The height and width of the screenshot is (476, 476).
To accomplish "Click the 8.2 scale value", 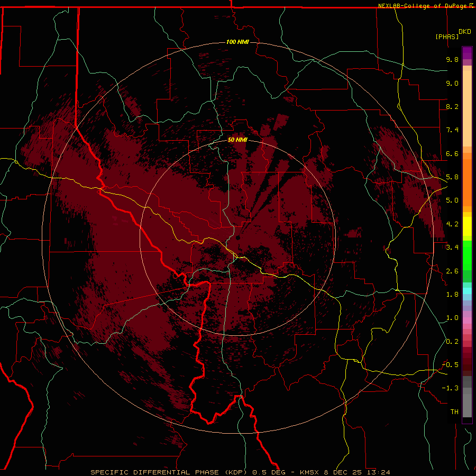I will click(452, 106).
